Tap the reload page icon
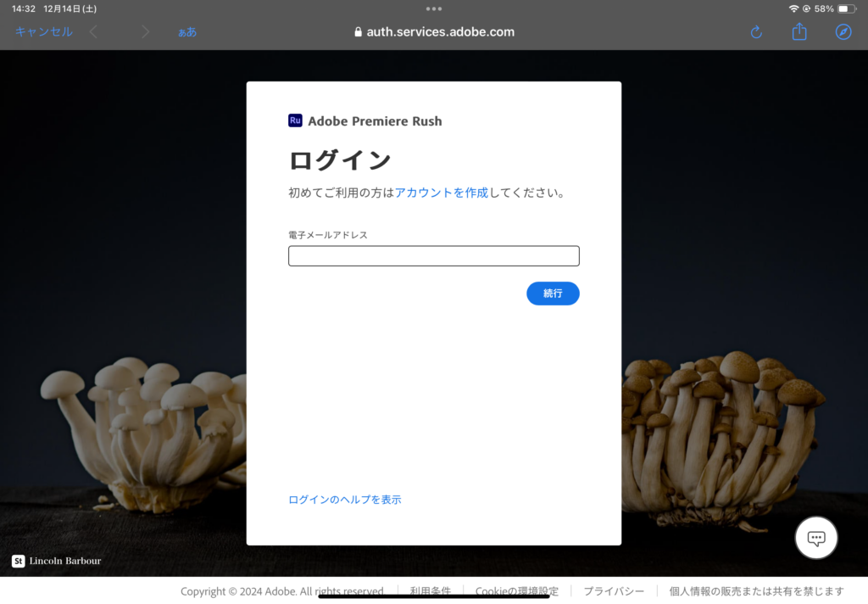The height and width of the screenshot is (604, 868). click(x=756, y=32)
